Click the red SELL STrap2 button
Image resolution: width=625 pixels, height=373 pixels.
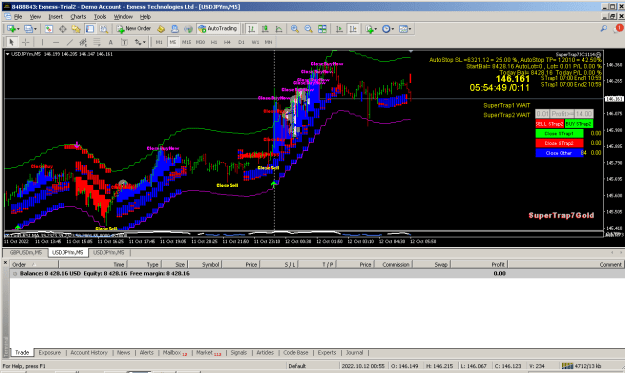[x=550, y=124]
